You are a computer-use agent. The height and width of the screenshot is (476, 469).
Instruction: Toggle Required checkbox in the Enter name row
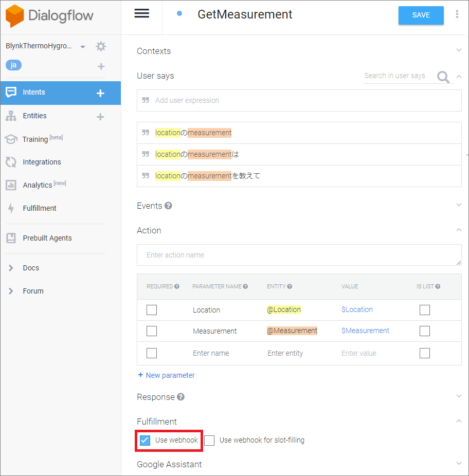[152, 353]
